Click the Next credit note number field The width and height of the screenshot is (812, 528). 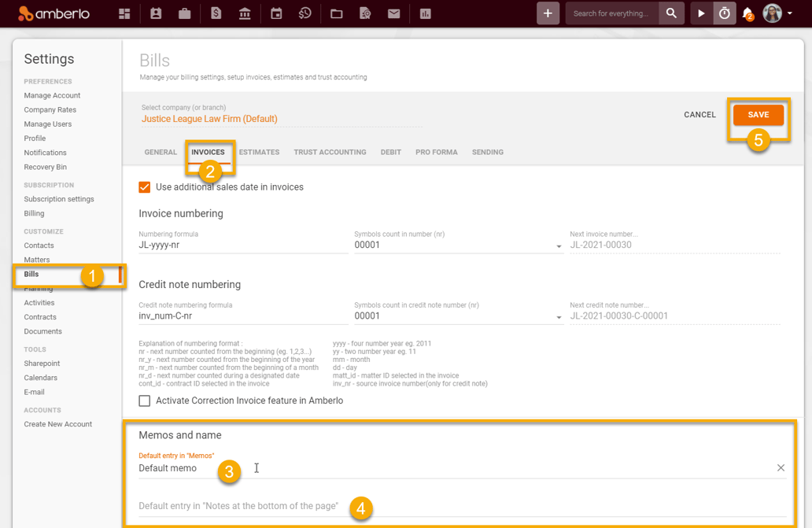coord(675,316)
